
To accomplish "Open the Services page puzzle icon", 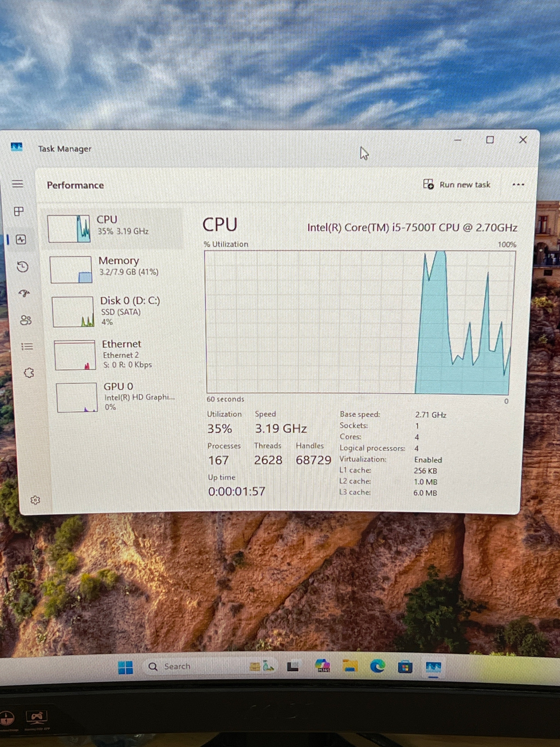I will point(29,373).
